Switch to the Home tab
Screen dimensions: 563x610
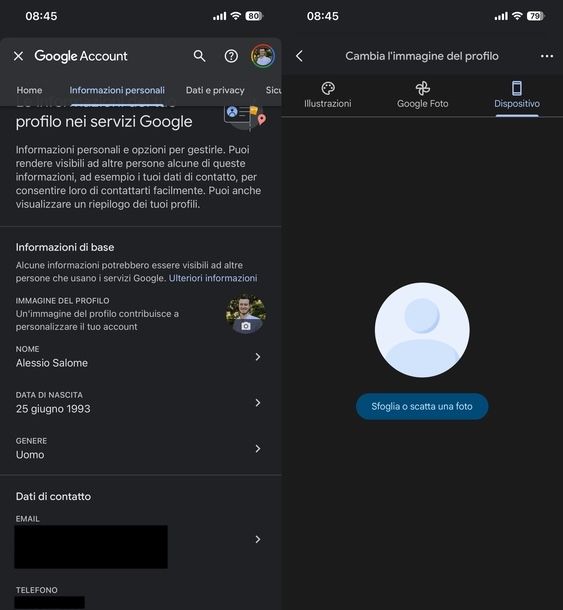29,90
